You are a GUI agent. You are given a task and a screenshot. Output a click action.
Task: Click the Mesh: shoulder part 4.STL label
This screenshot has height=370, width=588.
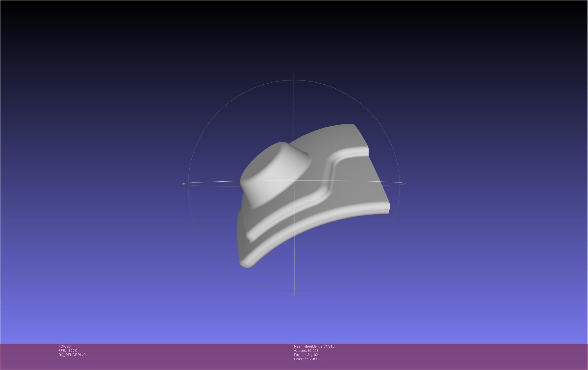coord(314,346)
